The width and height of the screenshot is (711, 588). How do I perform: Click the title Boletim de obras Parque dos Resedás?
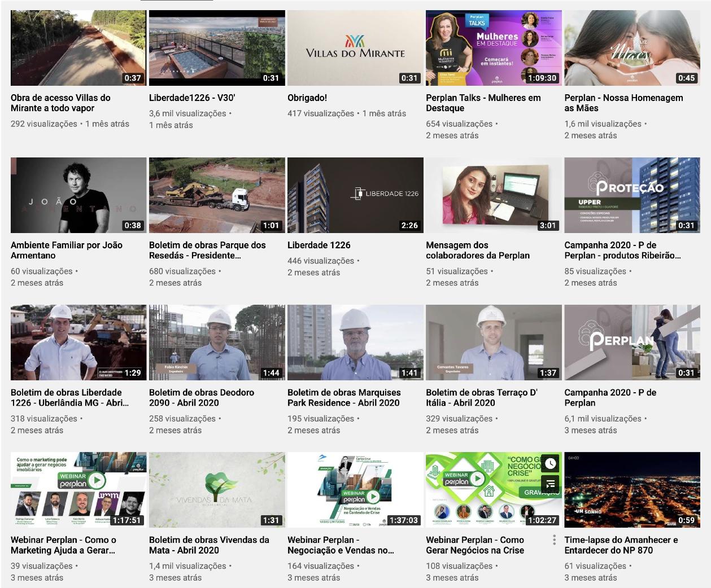click(207, 250)
